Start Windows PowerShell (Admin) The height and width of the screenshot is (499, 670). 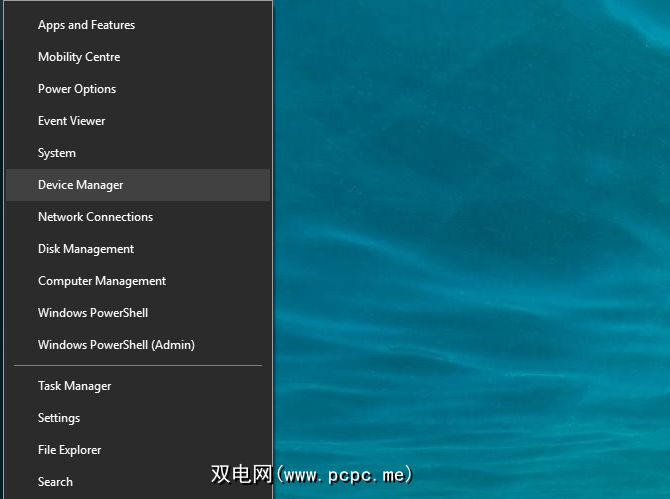click(x=138, y=345)
